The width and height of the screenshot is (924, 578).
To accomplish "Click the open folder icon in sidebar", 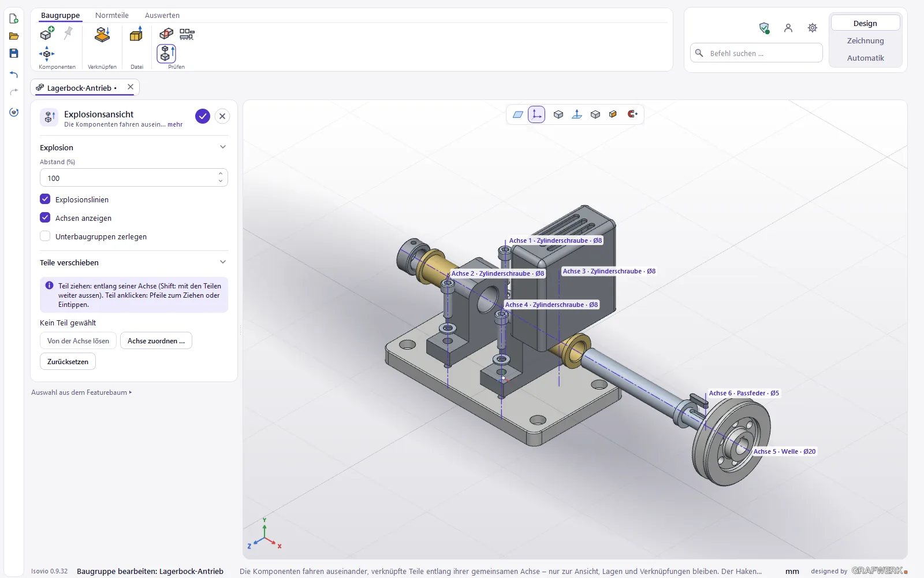I will click(14, 36).
